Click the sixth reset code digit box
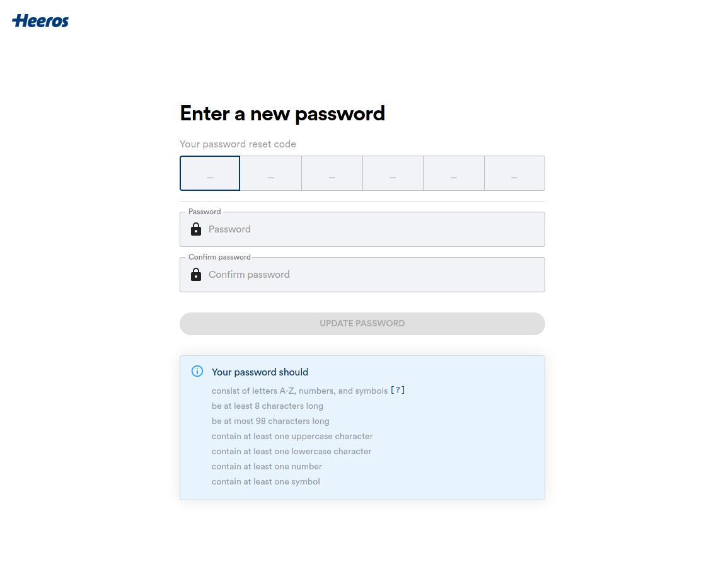 [514, 173]
